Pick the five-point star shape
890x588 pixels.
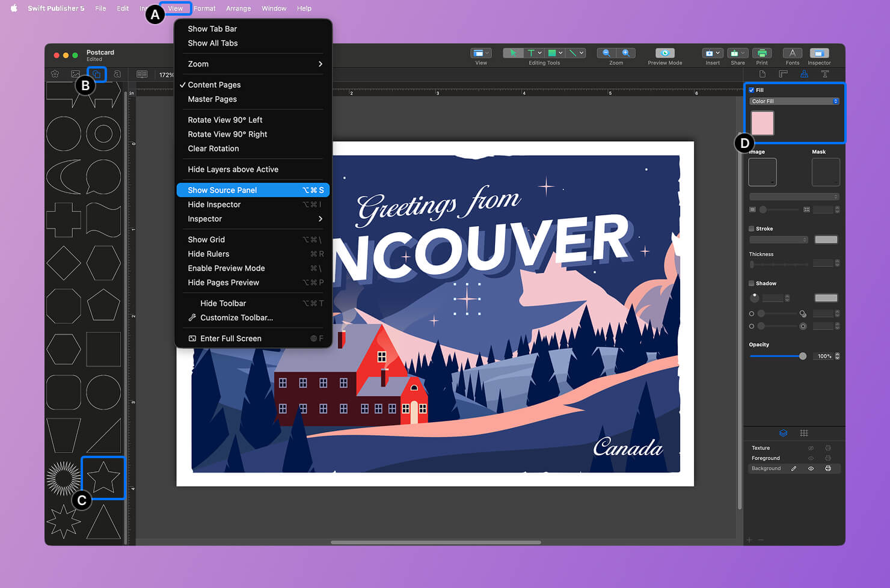point(103,477)
